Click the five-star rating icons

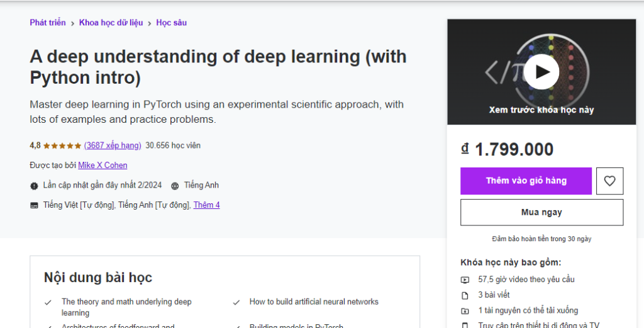tap(62, 146)
